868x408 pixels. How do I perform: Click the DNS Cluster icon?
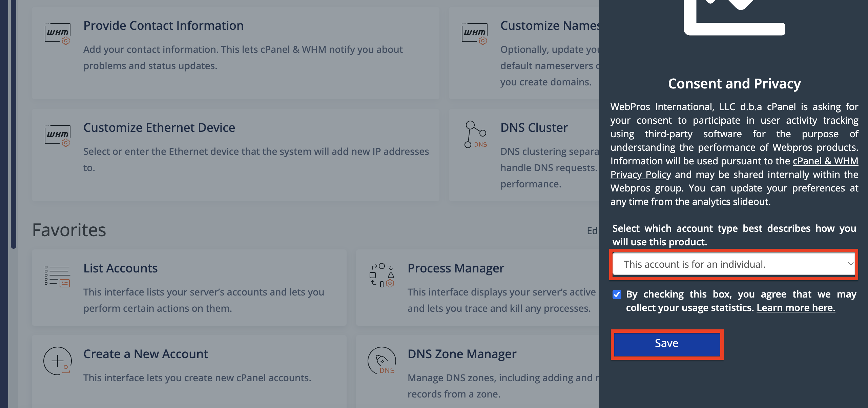475,135
